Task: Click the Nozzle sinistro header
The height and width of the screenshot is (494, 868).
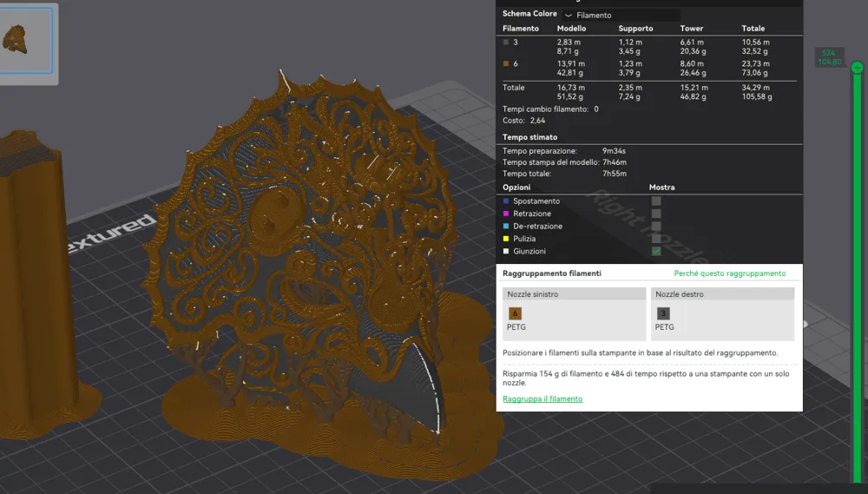Action: click(x=574, y=294)
